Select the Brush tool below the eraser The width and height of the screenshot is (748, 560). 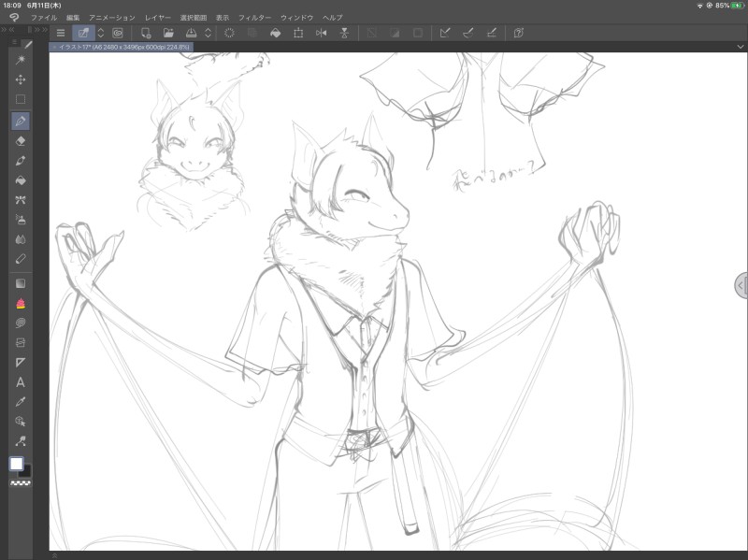pos(21,161)
